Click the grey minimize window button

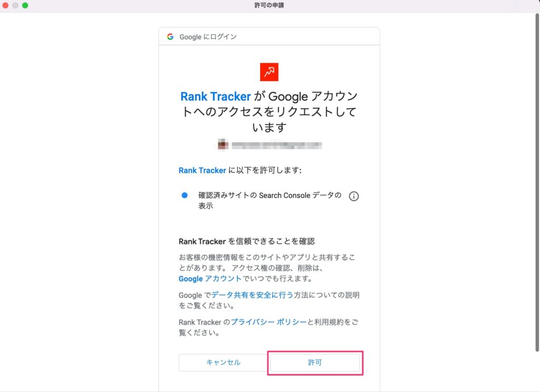tap(15, 5)
